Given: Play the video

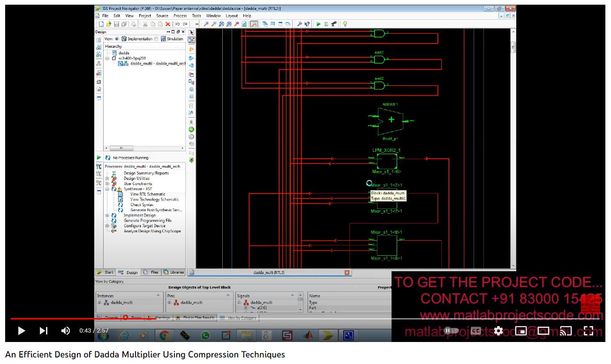Looking at the screenshot, I should coord(21,331).
